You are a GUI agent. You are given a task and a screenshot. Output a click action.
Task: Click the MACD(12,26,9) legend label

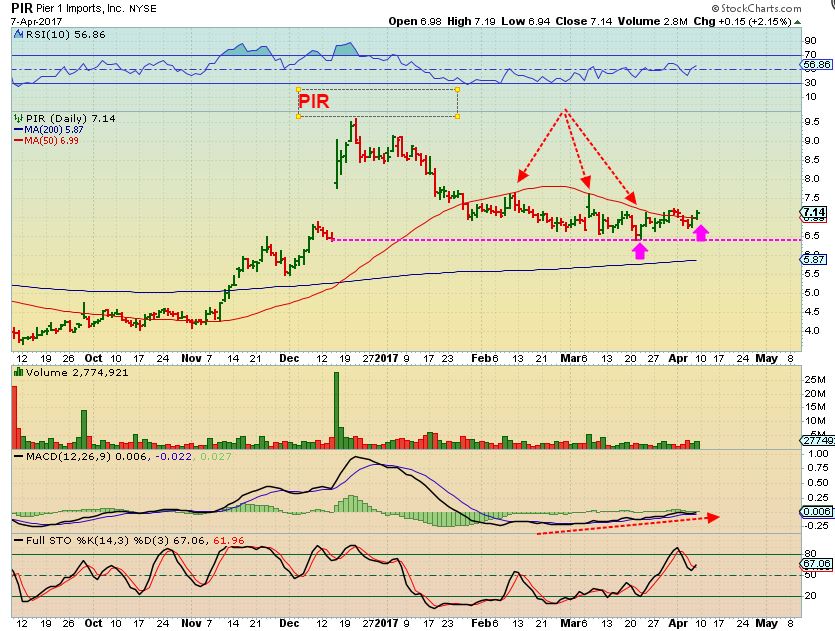point(68,456)
